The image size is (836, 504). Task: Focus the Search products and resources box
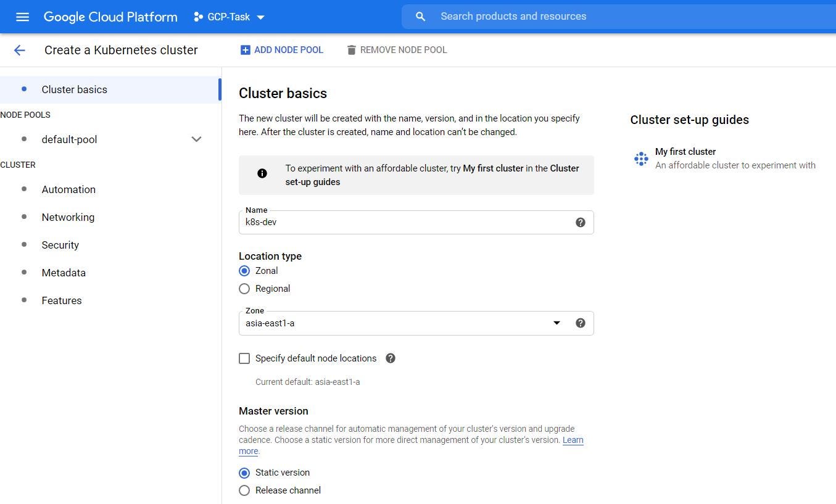[619, 17]
